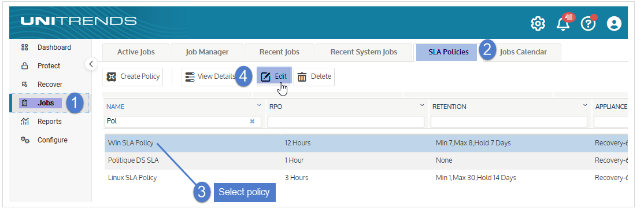
Task: Sort by the RETENTION column header
Action: [x=449, y=107]
